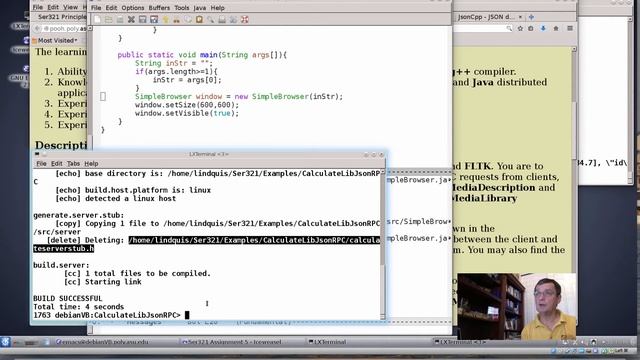
Task: Click the bookmarks list icon in browser toolbar
Action: coord(531,29)
